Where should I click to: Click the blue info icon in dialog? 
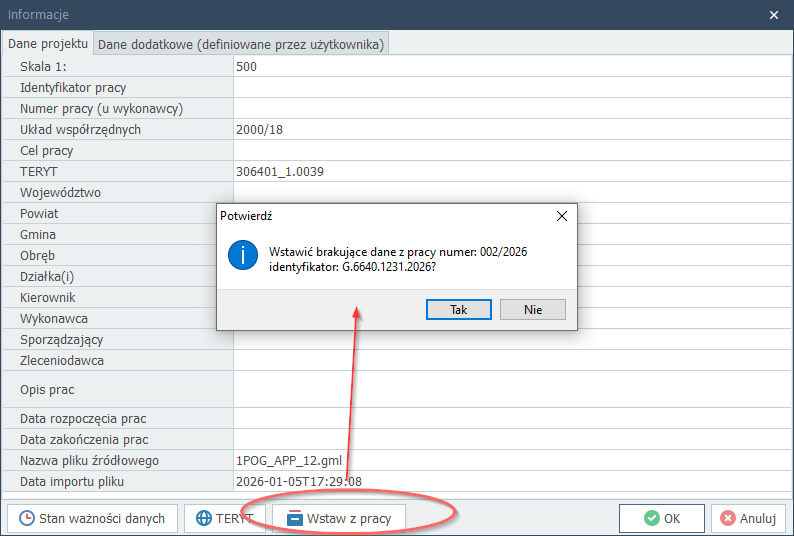[x=243, y=254]
